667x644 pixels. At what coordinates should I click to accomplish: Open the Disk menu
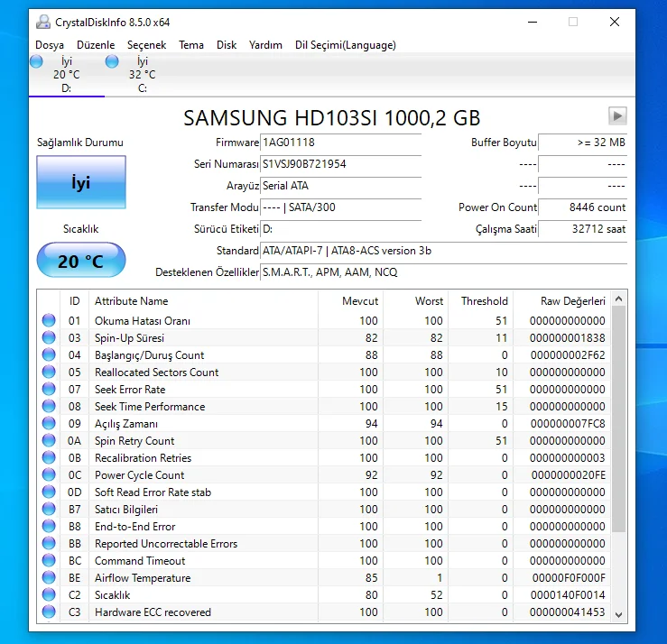pyautogui.click(x=227, y=45)
